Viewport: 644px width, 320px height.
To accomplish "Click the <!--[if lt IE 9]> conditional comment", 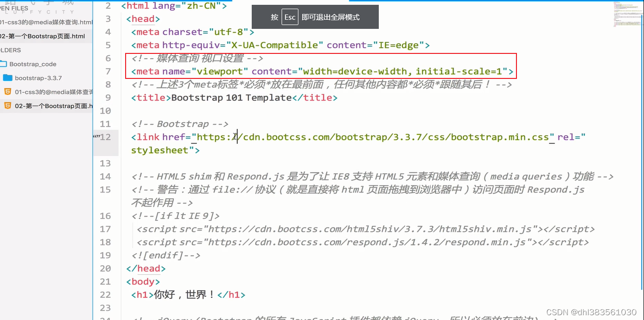I will coord(176,216).
